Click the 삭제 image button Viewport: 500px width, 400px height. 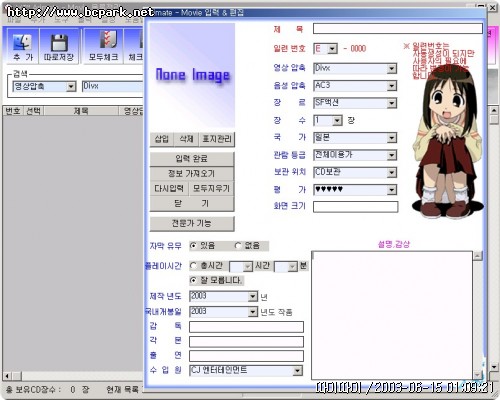[x=186, y=139]
